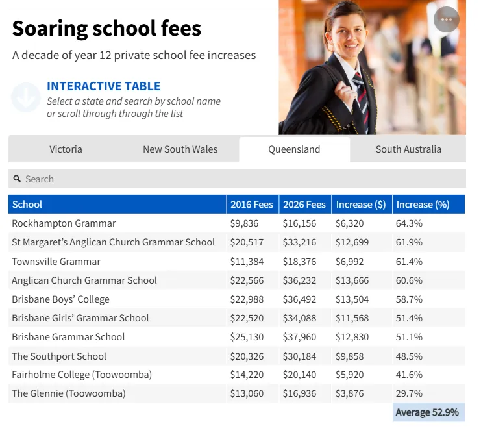The height and width of the screenshot is (448, 481).
Task: Show the South Australia tab
Action: click(x=408, y=149)
